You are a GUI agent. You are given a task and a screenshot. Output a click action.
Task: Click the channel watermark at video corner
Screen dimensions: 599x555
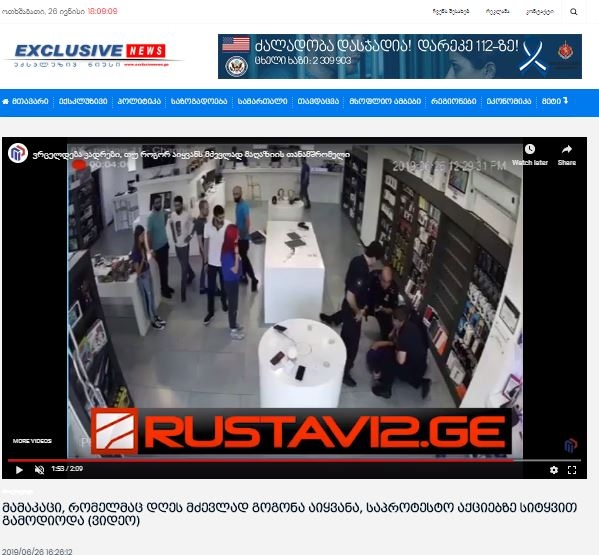click(570, 445)
